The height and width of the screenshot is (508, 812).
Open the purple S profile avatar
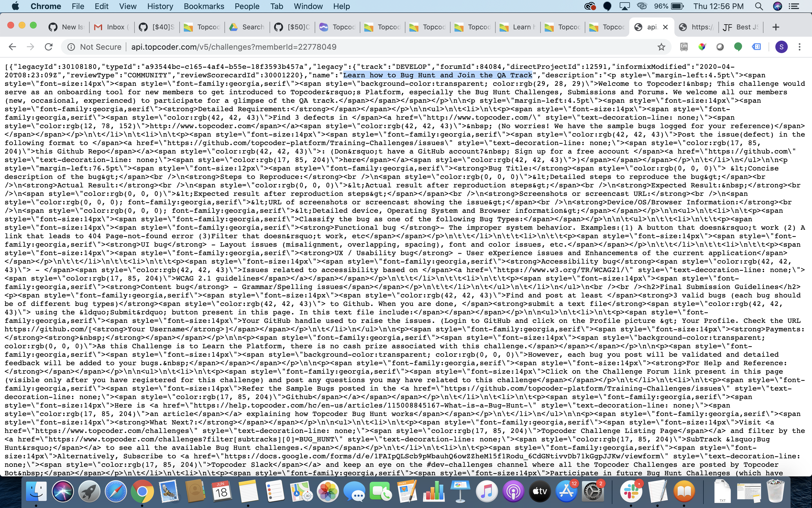click(x=782, y=47)
